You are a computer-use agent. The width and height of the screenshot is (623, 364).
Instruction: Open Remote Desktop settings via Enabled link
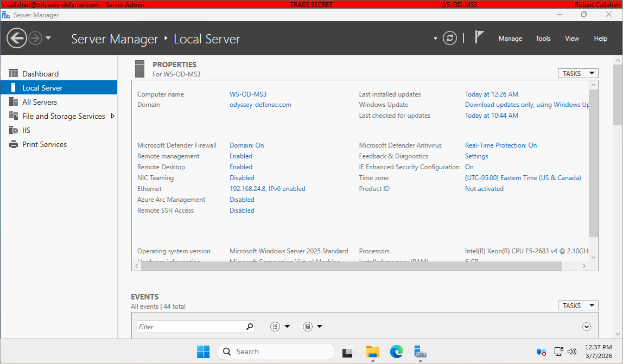point(240,167)
